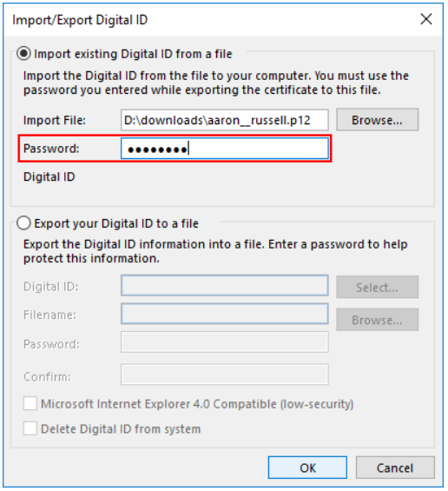Click the export section Digital ID field
This screenshot has height=491, width=448.
pos(225,286)
